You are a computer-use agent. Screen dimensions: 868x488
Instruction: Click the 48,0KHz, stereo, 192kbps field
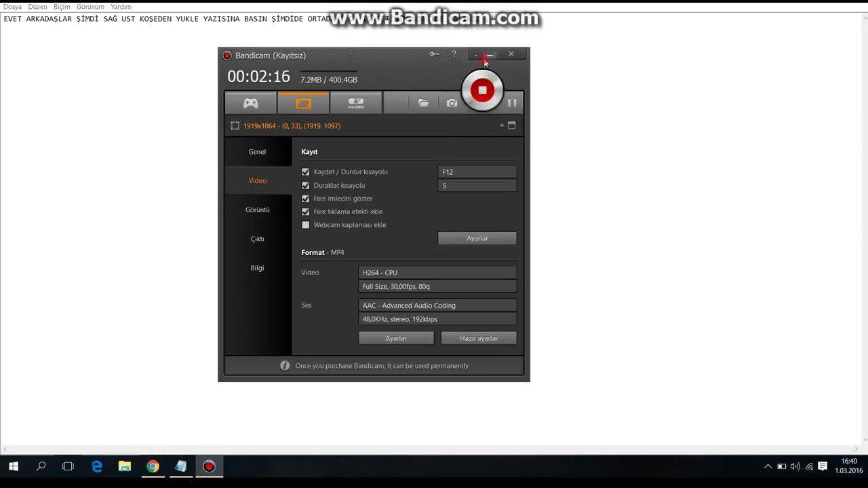437,319
